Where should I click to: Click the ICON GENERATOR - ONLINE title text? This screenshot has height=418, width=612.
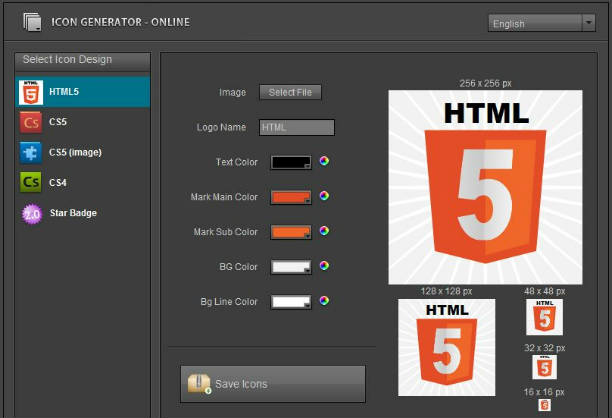click(x=121, y=22)
